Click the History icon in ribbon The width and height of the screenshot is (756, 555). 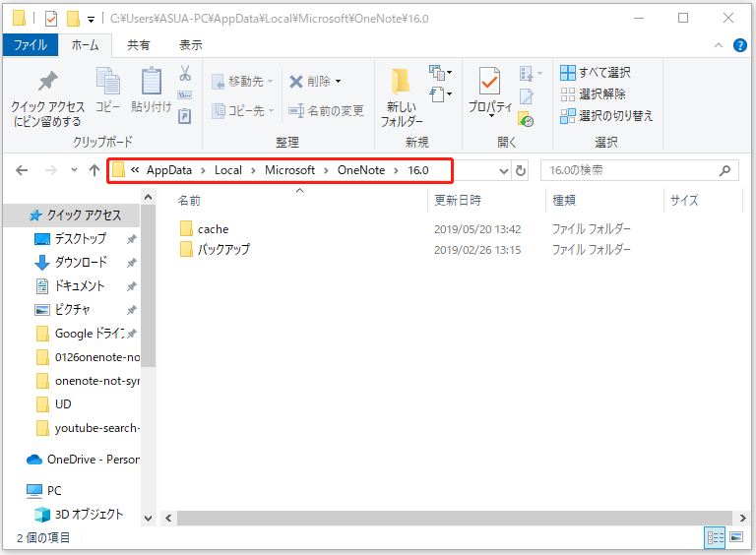click(526, 118)
